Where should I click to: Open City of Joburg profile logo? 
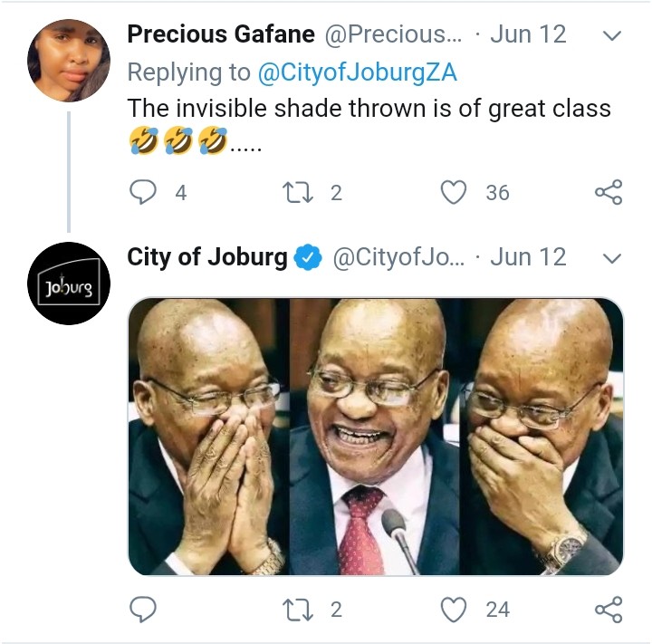(69, 284)
